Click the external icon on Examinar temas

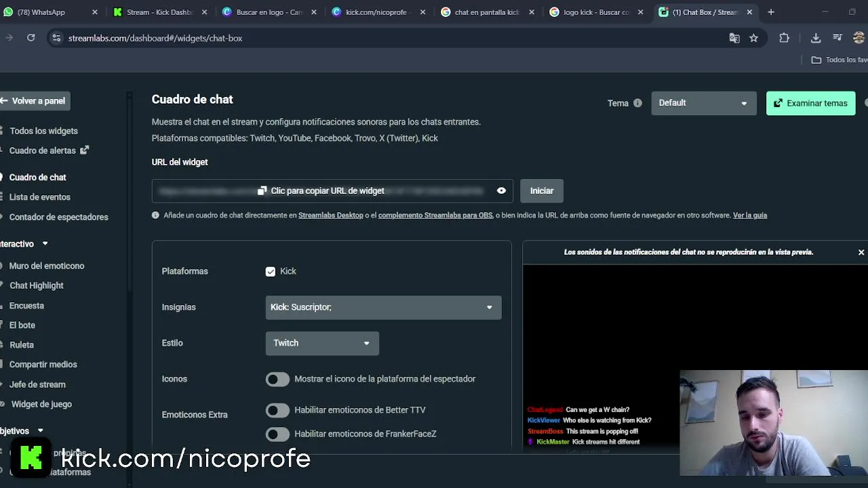pos(778,103)
